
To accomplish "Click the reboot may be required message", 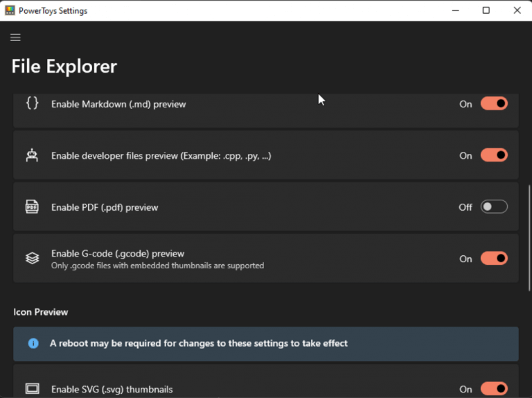I will pos(199,343).
